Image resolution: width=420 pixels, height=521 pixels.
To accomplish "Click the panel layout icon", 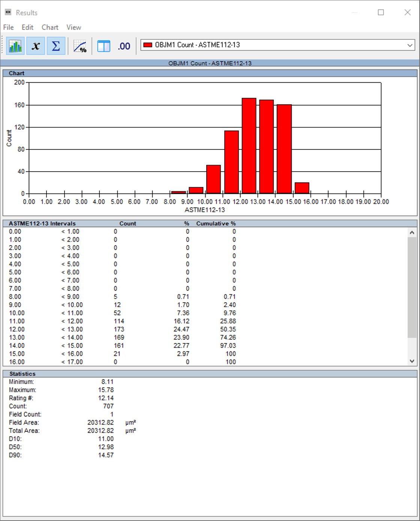I will coord(103,46).
